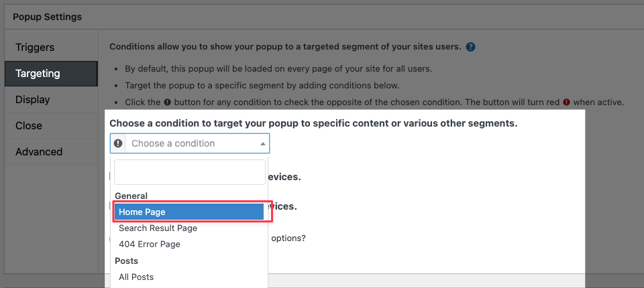This screenshot has width=644, height=288.
Task: Click the condition dropdown arrow
Action: [262, 143]
